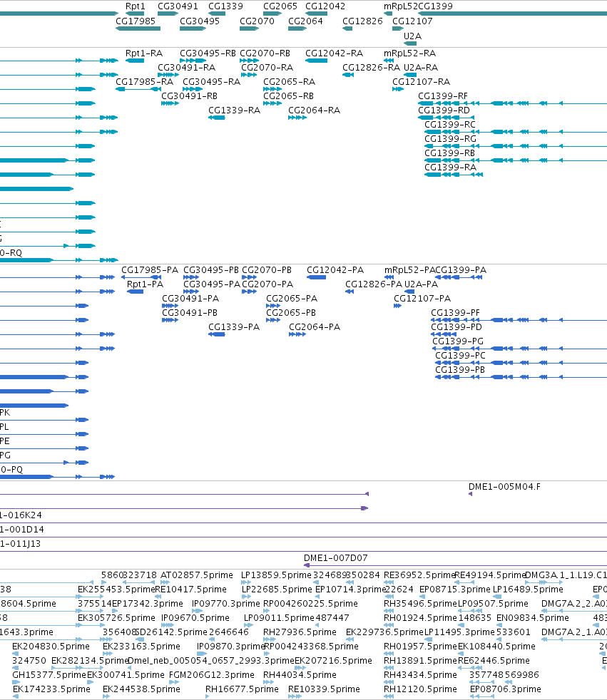Select EST EK174233.5prime label
Viewport: 607px width, 700px height.
pos(51,689)
